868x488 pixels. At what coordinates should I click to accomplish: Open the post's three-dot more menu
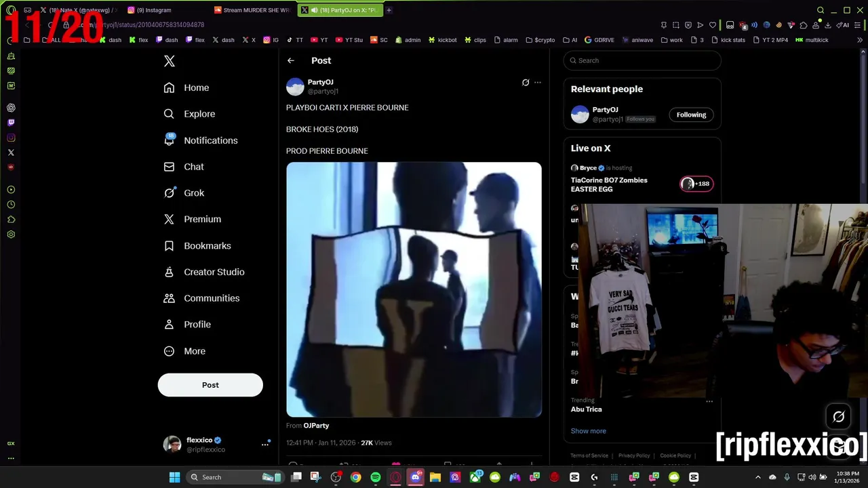pos(538,83)
